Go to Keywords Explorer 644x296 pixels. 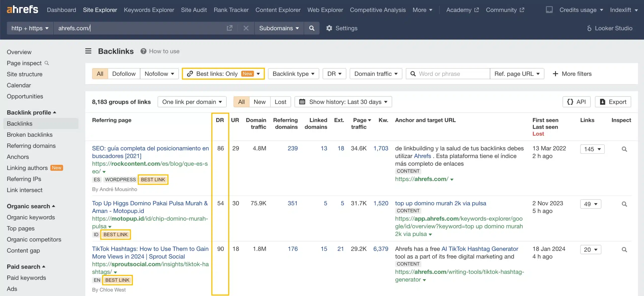[x=149, y=10]
